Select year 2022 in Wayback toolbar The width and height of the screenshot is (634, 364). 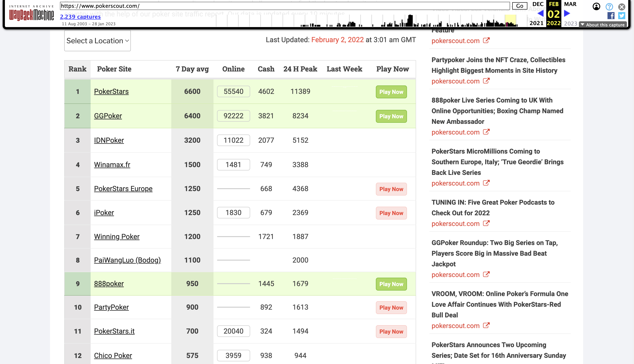pos(553,23)
